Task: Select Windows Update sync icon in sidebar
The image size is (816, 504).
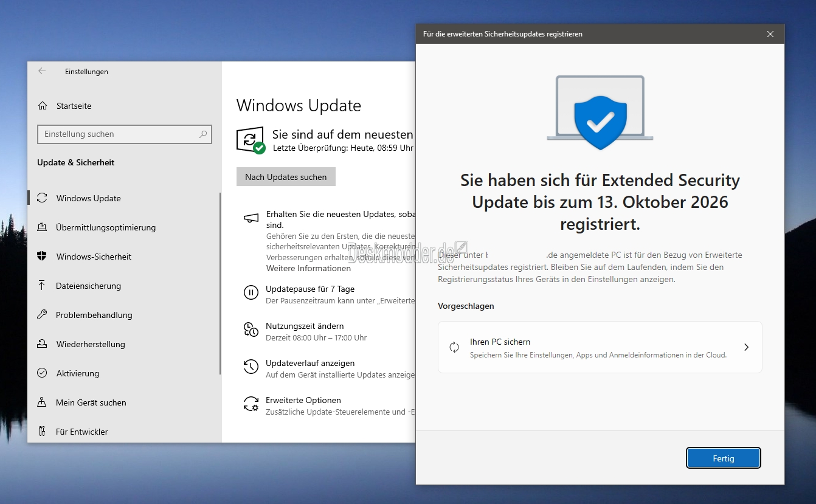Action: [42, 198]
